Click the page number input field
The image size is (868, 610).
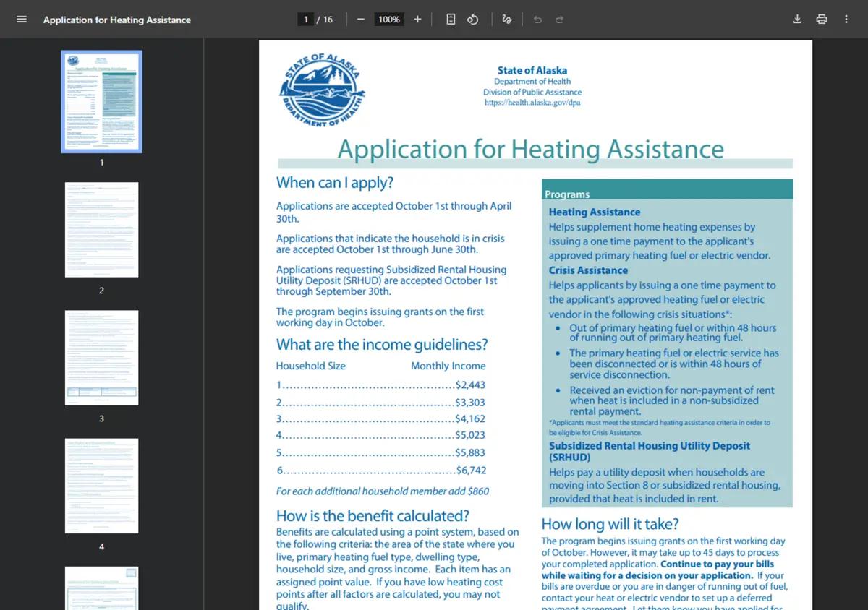coord(306,20)
